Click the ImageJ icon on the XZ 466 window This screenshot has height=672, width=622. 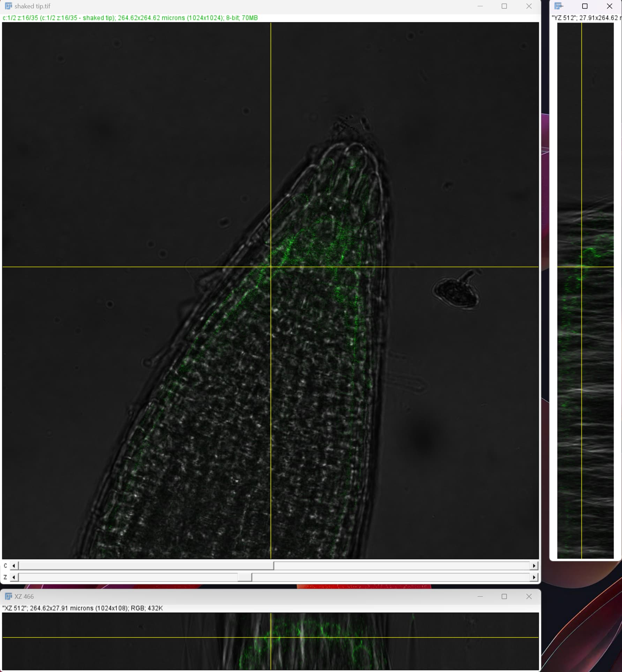coord(8,597)
